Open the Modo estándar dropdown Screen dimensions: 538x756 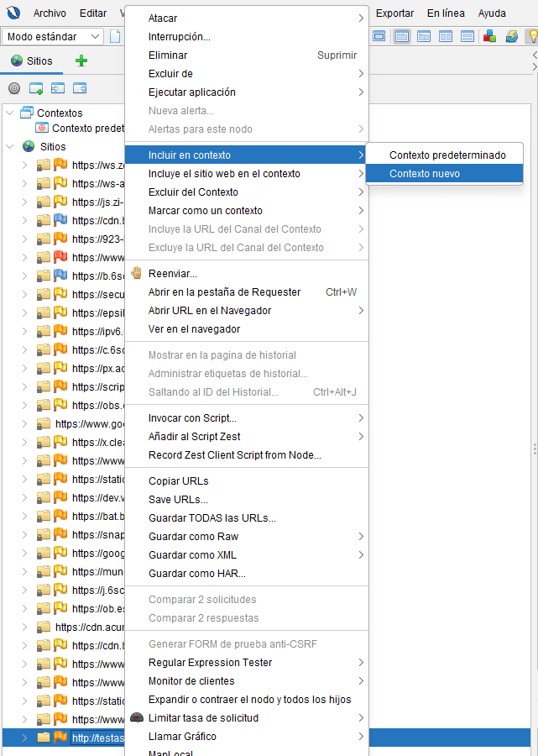click(53, 36)
